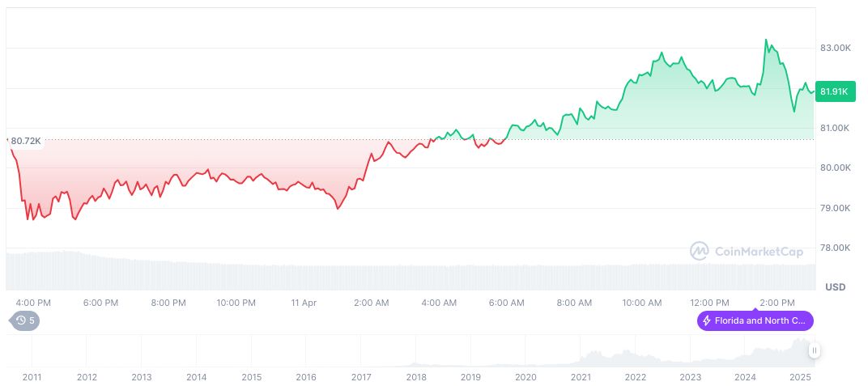Screen dimensions: 868x386
Task: Click the chart's highest green price peak
Action: click(765, 40)
